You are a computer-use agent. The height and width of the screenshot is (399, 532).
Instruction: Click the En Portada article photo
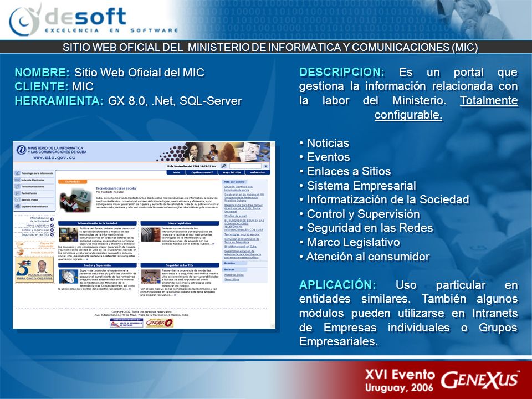click(x=75, y=201)
